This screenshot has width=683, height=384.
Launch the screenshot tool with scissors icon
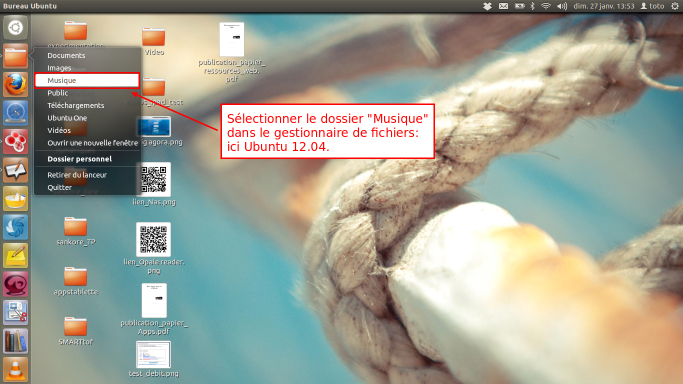[15, 313]
